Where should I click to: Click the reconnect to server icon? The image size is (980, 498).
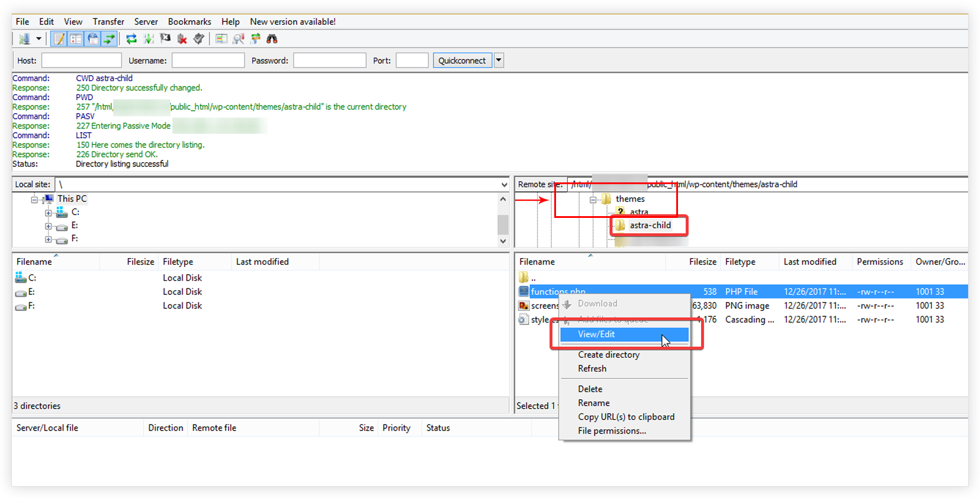(199, 39)
